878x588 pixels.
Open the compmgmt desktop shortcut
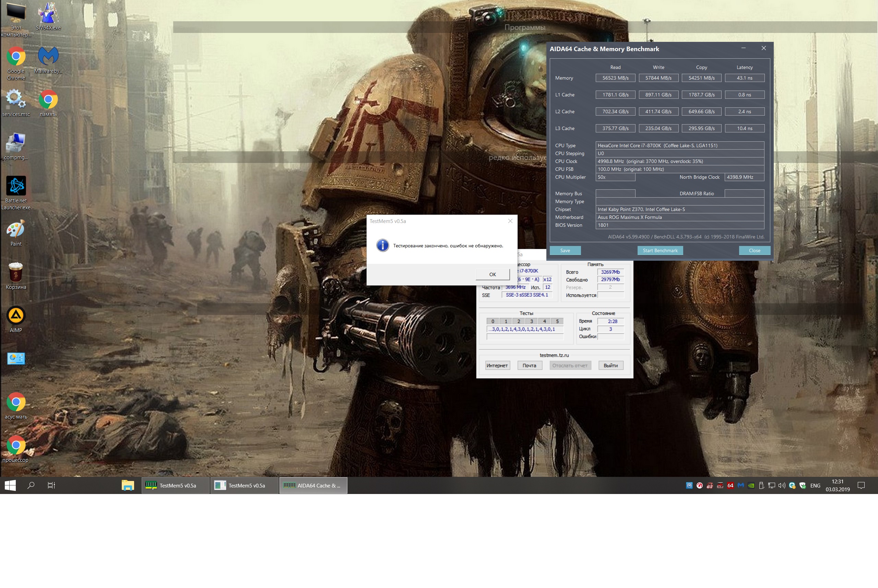[x=16, y=146]
